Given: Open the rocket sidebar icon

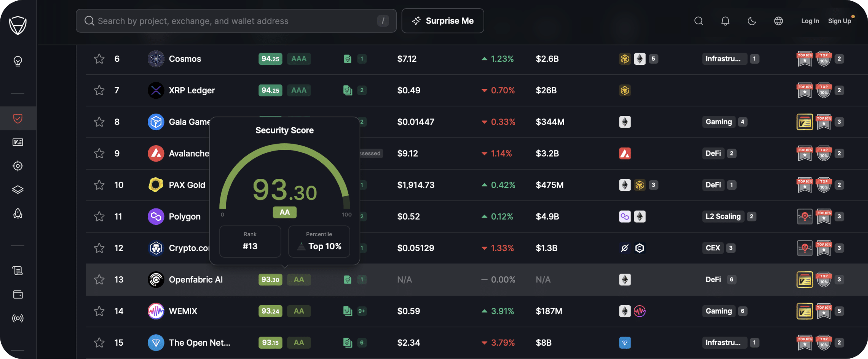Looking at the screenshot, I should 18,213.
